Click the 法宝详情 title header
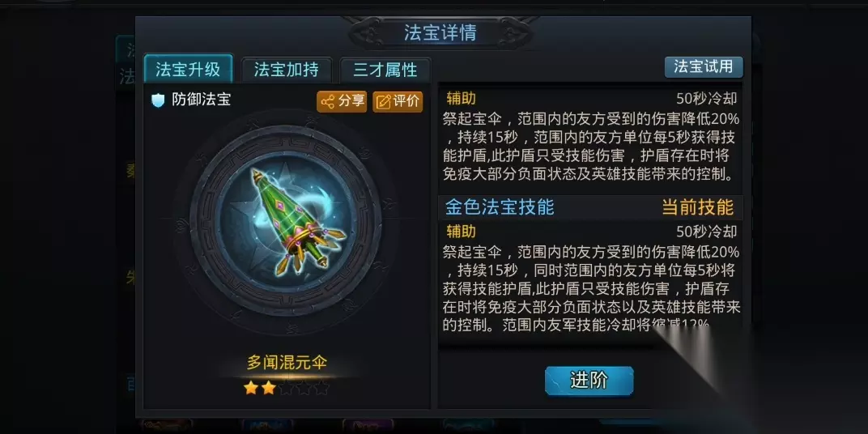Viewport: 868px width, 434px height. (x=440, y=33)
